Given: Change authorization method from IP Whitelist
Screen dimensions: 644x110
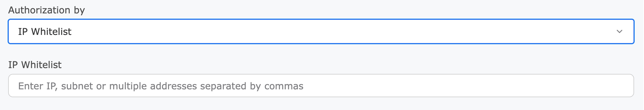Looking at the screenshot, I should 321,31.
